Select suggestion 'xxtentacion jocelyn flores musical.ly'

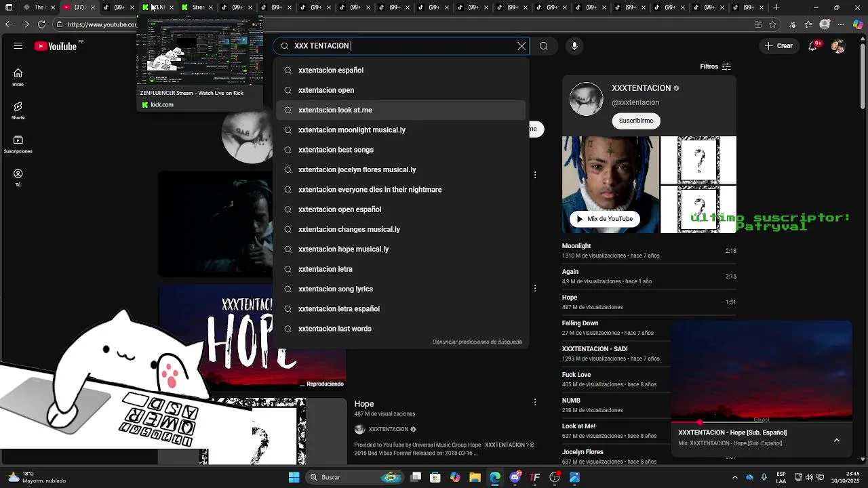pos(401,169)
